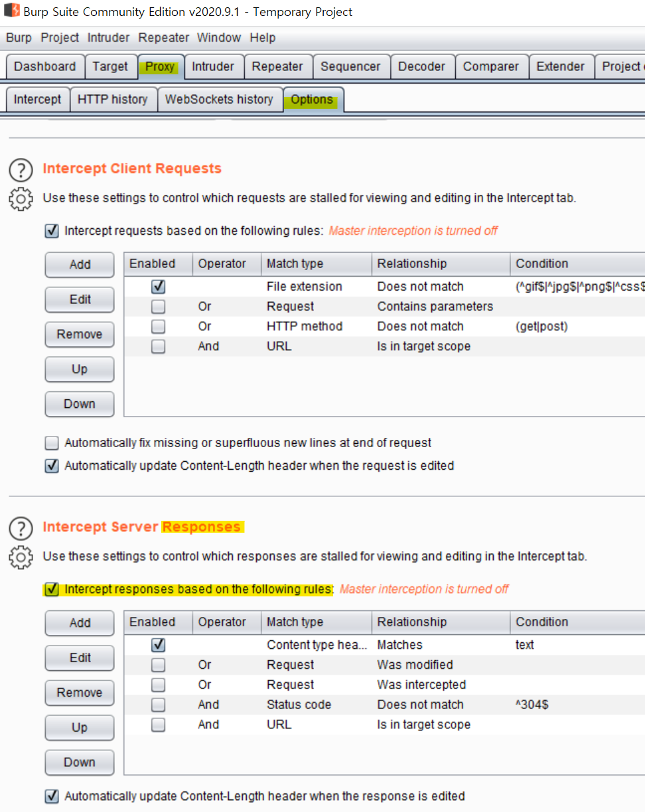Open the Help menu

263,38
